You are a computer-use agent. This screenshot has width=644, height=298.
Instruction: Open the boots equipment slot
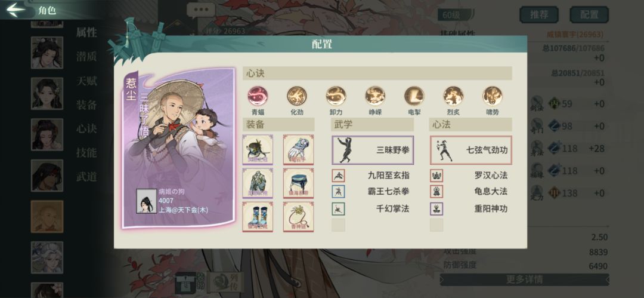pos(258,217)
